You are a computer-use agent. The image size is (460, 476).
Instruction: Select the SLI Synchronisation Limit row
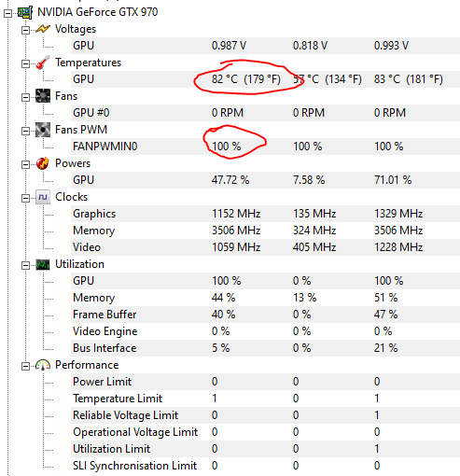265,466
